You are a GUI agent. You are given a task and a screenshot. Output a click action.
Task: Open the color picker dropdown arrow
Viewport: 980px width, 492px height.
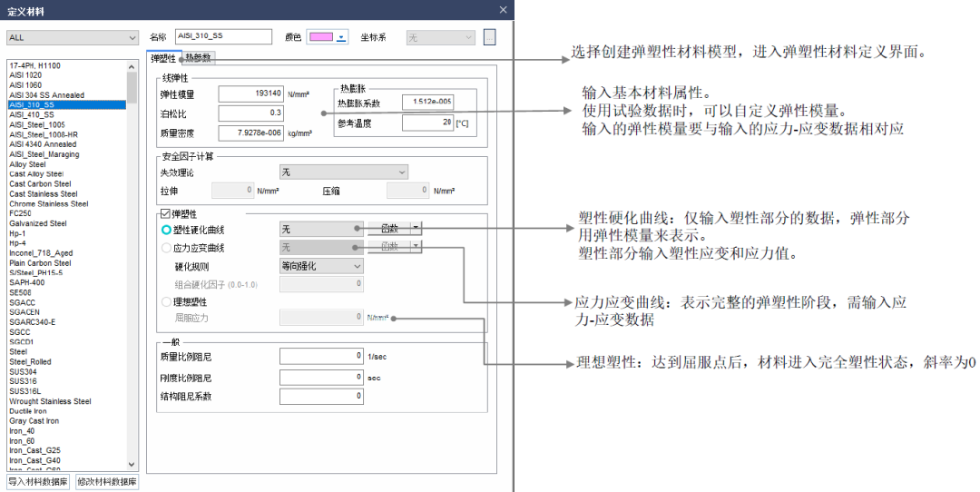(341, 37)
